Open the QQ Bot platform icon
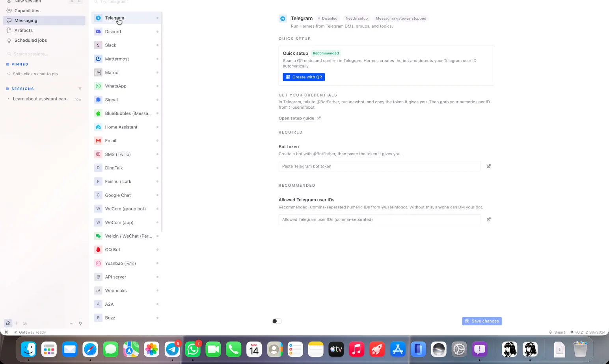 (98, 250)
